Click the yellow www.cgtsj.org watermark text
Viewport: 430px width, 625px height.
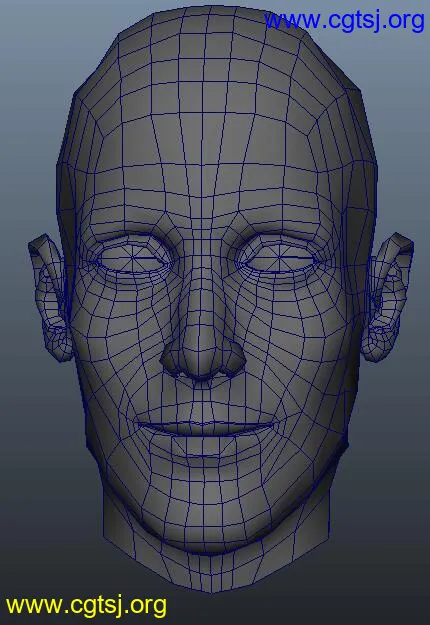(86, 606)
